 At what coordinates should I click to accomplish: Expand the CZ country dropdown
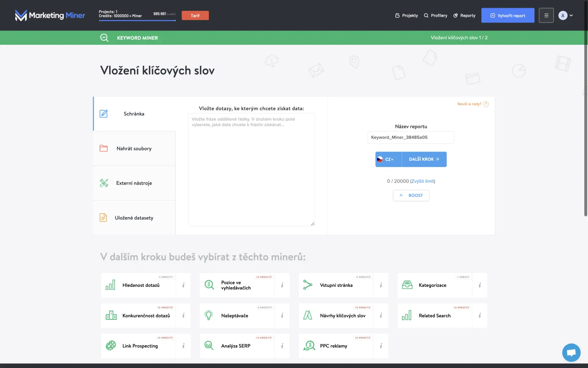[389, 159]
